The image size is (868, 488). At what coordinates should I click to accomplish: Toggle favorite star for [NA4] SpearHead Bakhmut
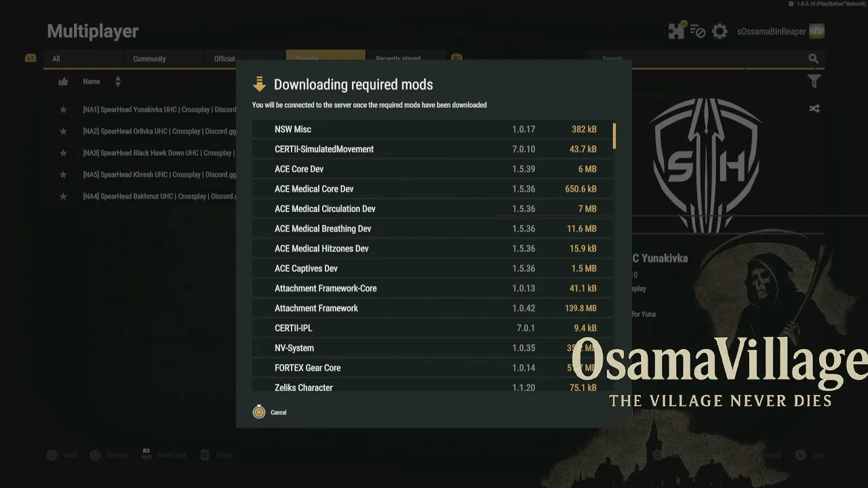pos(63,197)
